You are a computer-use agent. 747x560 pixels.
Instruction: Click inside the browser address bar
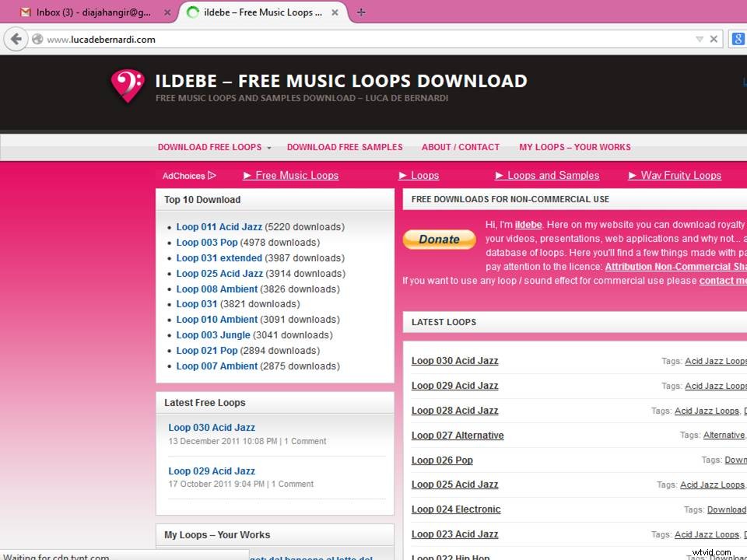coord(233,39)
